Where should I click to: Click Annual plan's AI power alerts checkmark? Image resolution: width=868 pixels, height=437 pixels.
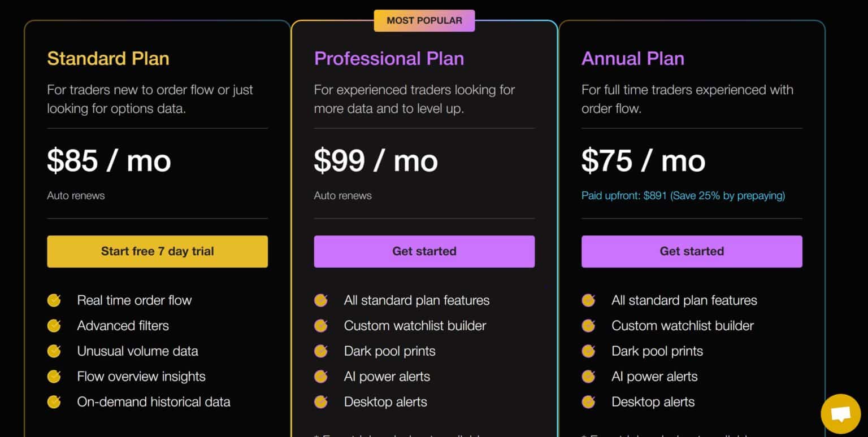pyautogui.click(x=588, y=377)
